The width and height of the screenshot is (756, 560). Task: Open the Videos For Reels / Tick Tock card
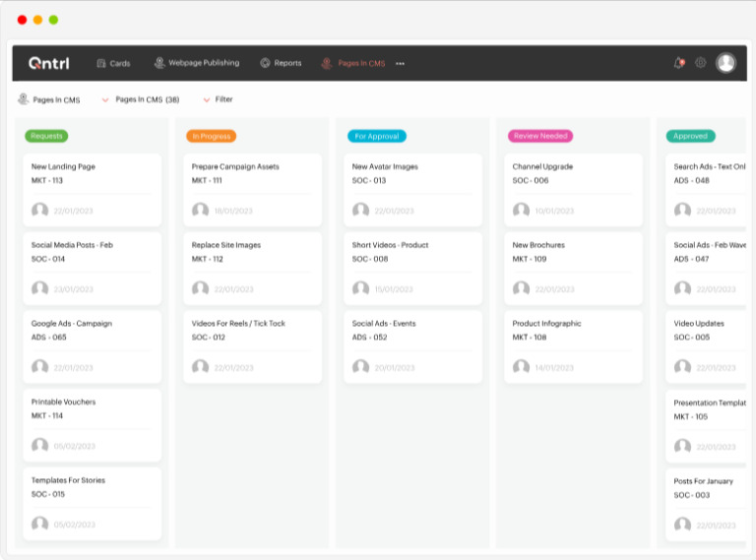(x=253, y=347)
